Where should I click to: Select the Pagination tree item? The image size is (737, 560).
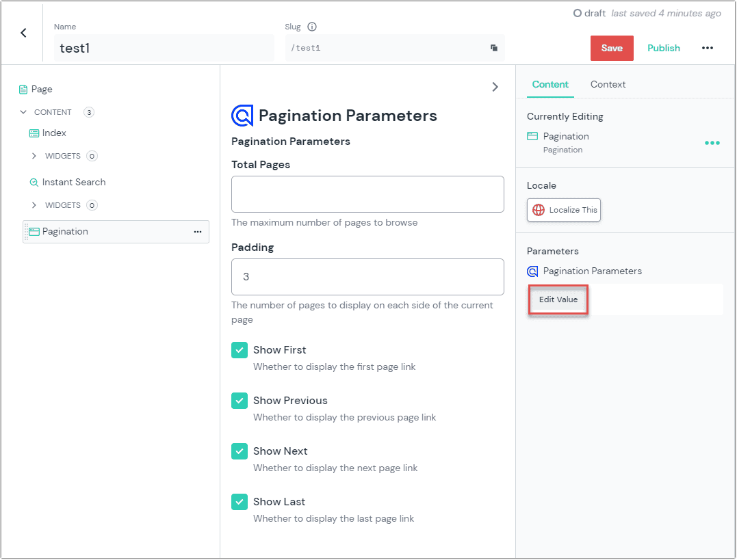click(116, 232)
